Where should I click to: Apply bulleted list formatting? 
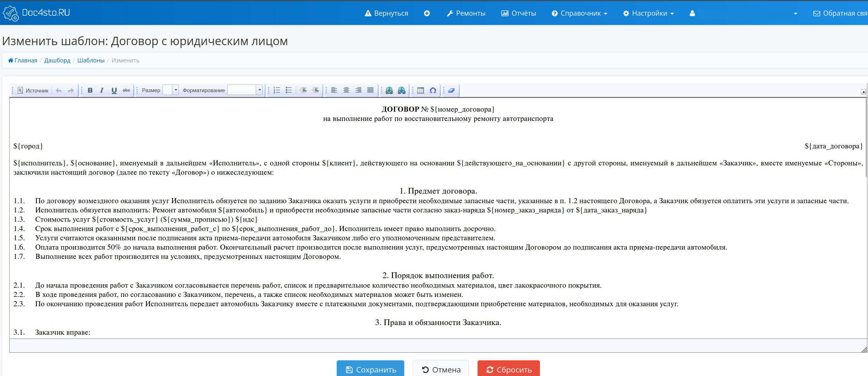click(x=289, y=90)
